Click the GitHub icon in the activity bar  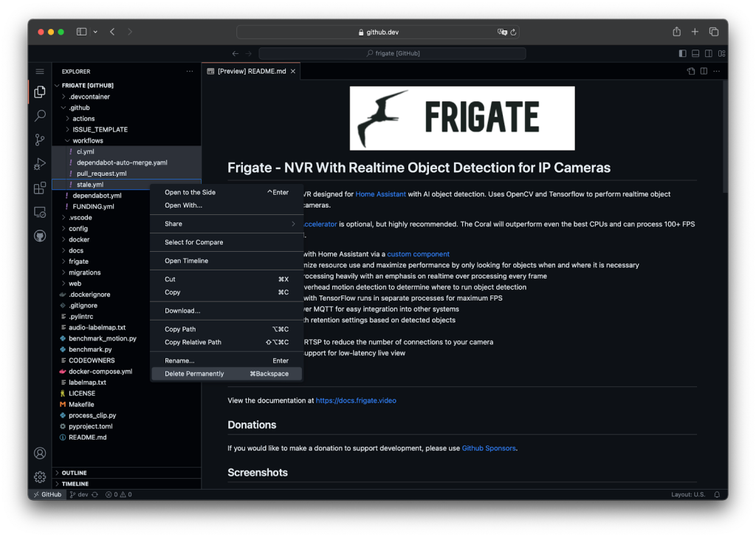pos(39,236)
